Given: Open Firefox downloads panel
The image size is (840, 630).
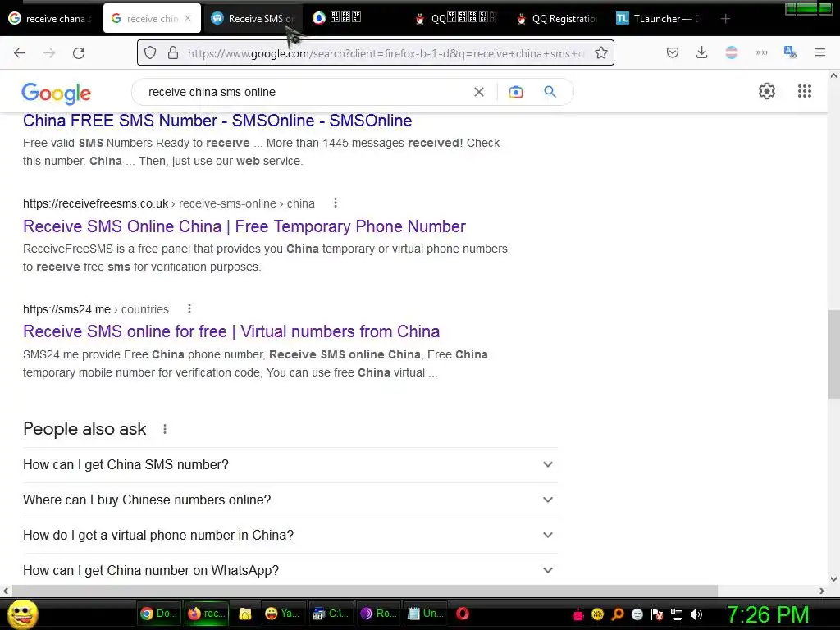Looking at the screenshot, I should [x=702, y=52].
